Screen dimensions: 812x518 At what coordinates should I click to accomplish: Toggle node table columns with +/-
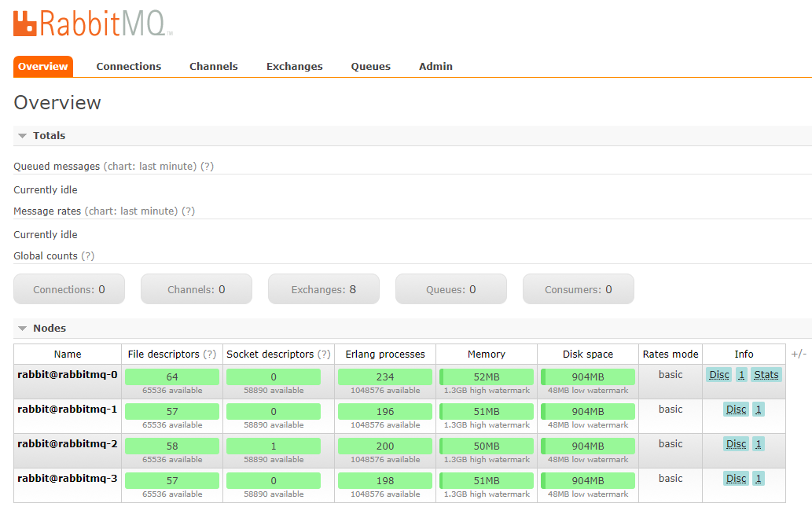click(x=799, y=354)
